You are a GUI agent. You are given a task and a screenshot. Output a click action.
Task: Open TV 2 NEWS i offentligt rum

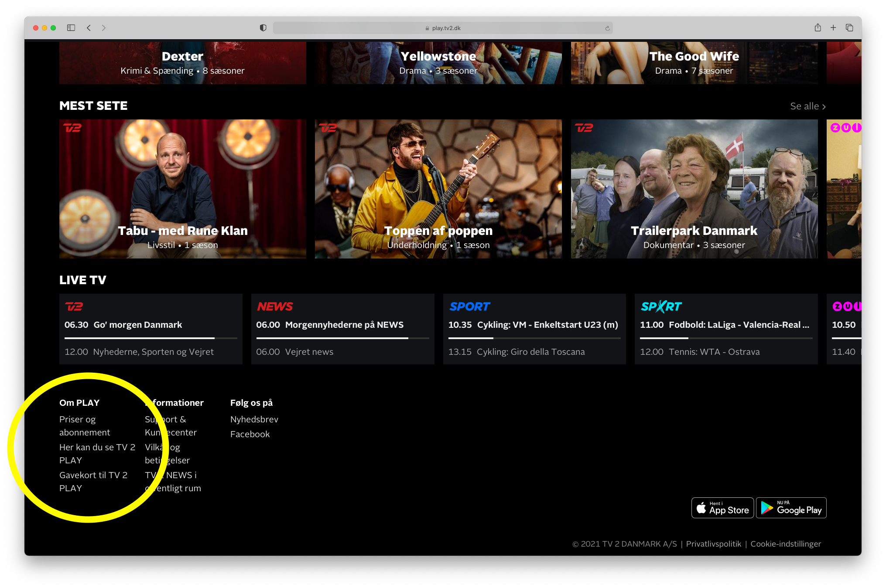(173, 482)
